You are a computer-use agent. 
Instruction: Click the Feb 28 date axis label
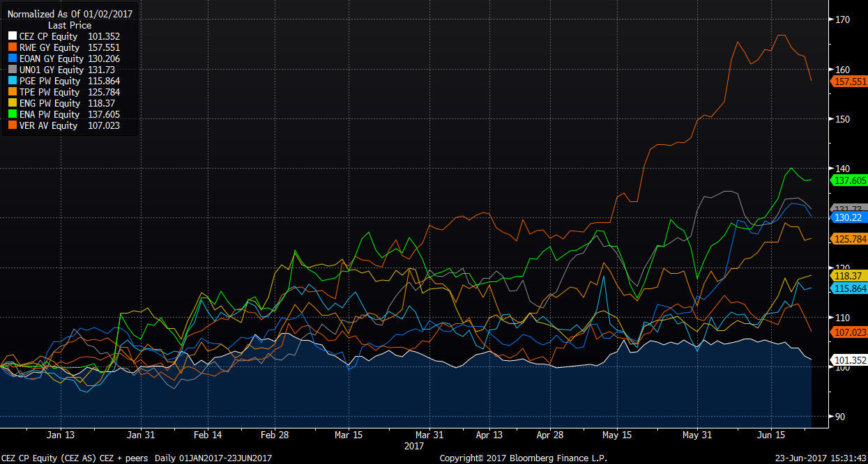[275, 435]
